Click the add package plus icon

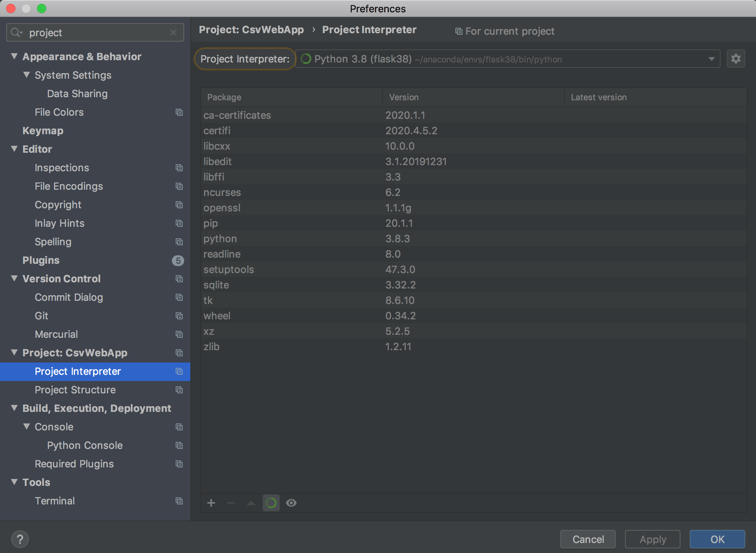211,503
